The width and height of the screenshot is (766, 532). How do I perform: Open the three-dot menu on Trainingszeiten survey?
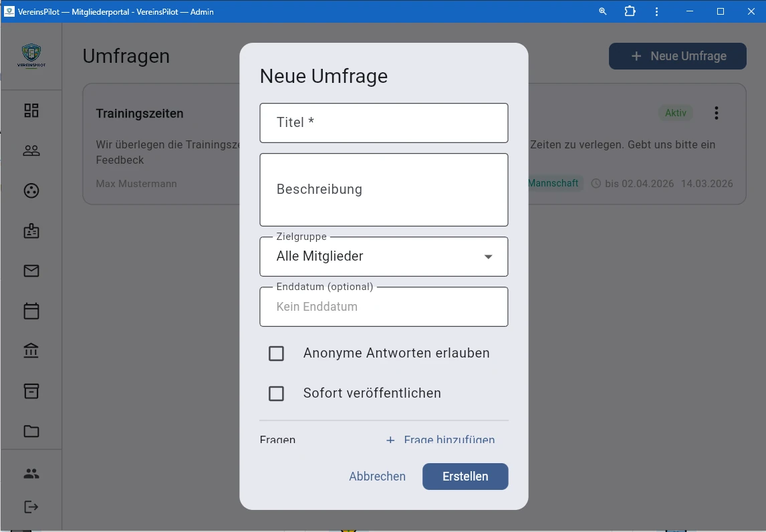[716, 113]
